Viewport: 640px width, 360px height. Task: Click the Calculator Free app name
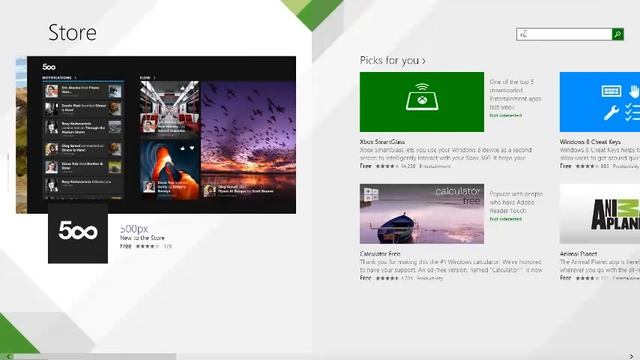(380, 253)
